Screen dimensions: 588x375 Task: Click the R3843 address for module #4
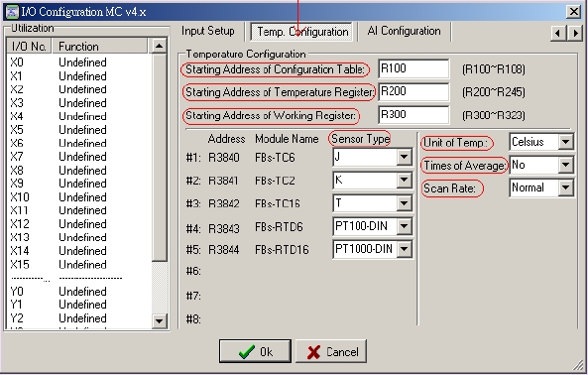click(224, 228)
